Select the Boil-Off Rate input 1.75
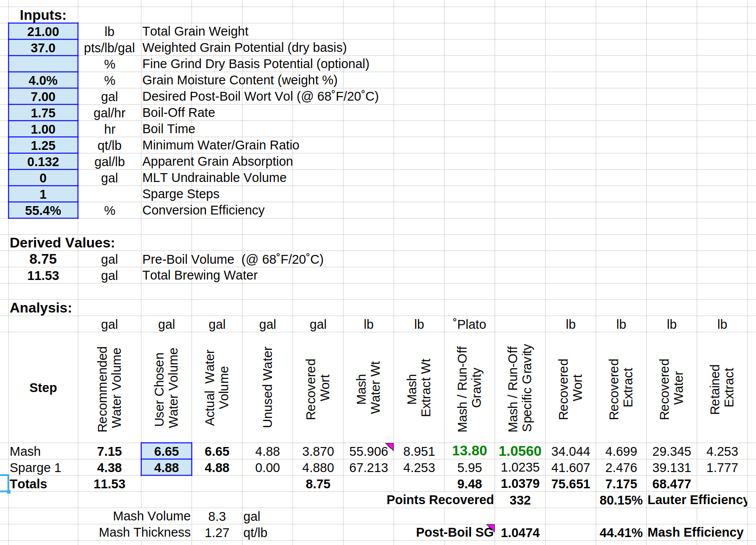 [x=43, y=113]
